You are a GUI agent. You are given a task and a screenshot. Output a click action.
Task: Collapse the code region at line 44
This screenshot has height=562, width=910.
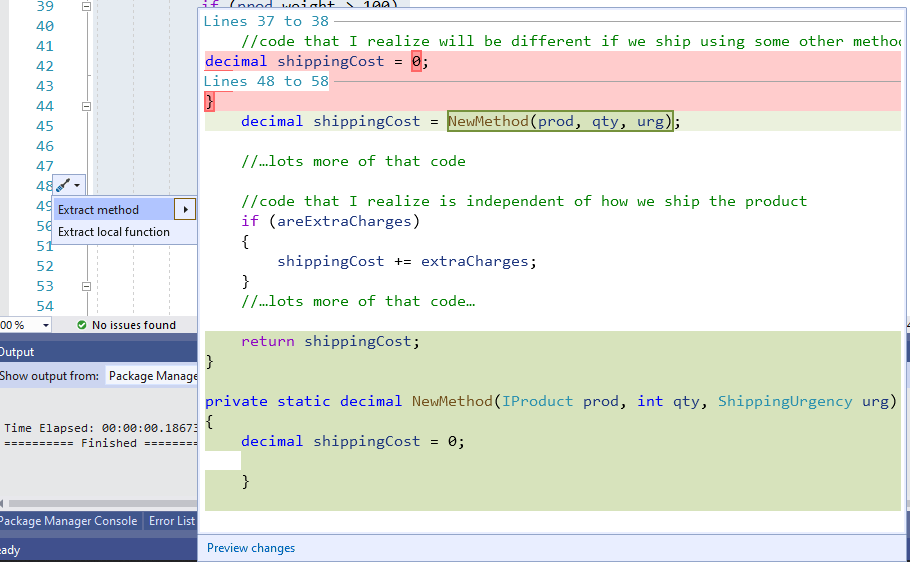tap(86, 106)
